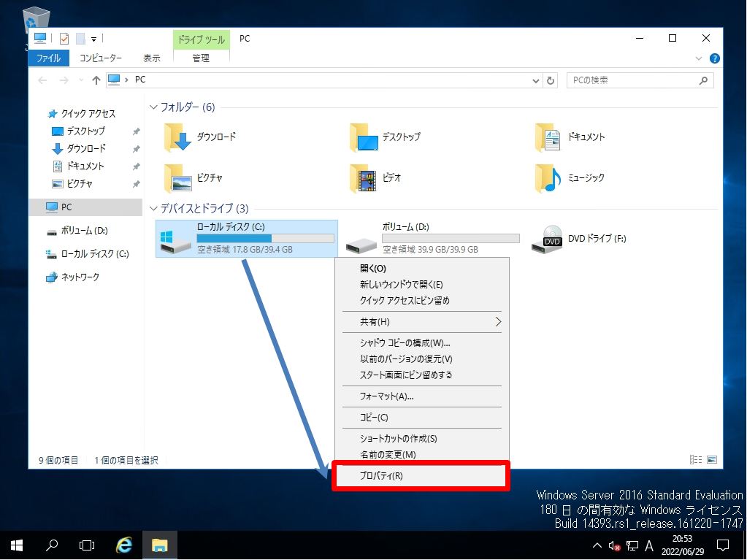Click File Explorer taskbar icon

pos(160,545)
